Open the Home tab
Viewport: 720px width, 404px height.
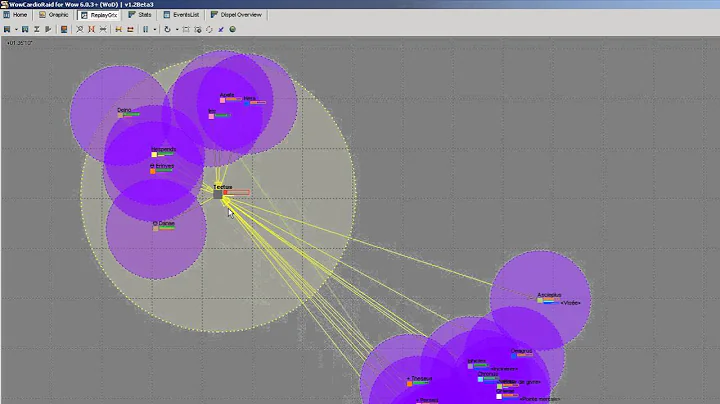tap(15, 15)
